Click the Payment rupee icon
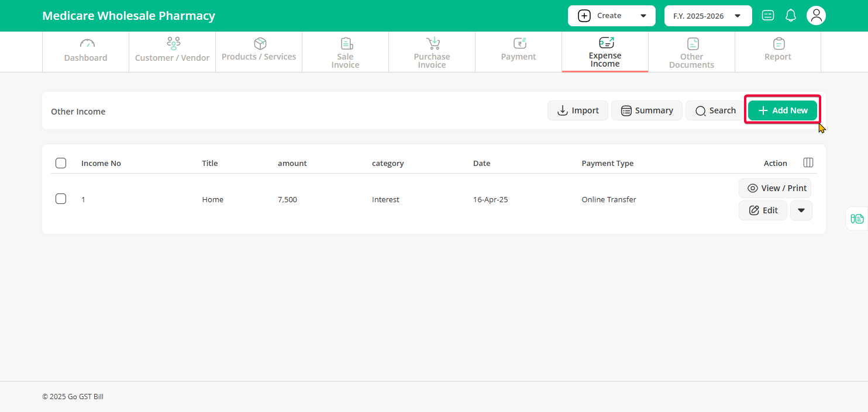 click(x=519, y=43)
